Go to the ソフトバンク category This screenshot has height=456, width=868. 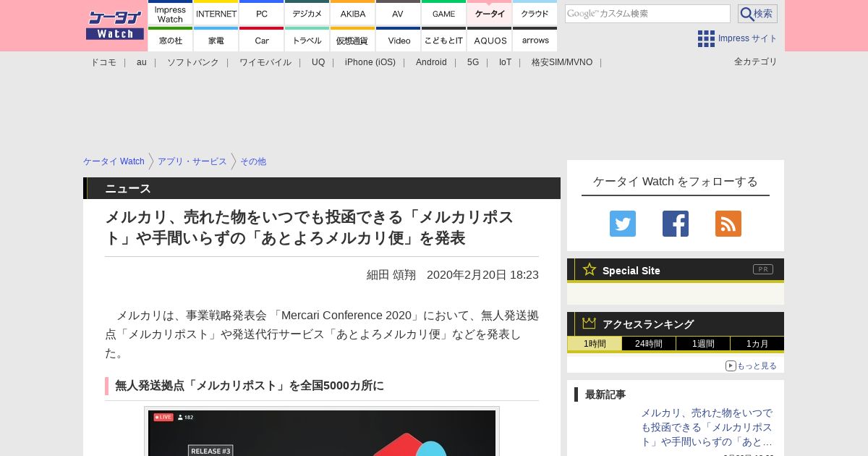[193, 62]
